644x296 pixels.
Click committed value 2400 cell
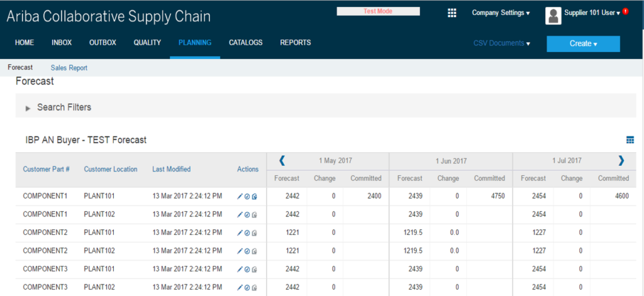(x=373, y=196)
